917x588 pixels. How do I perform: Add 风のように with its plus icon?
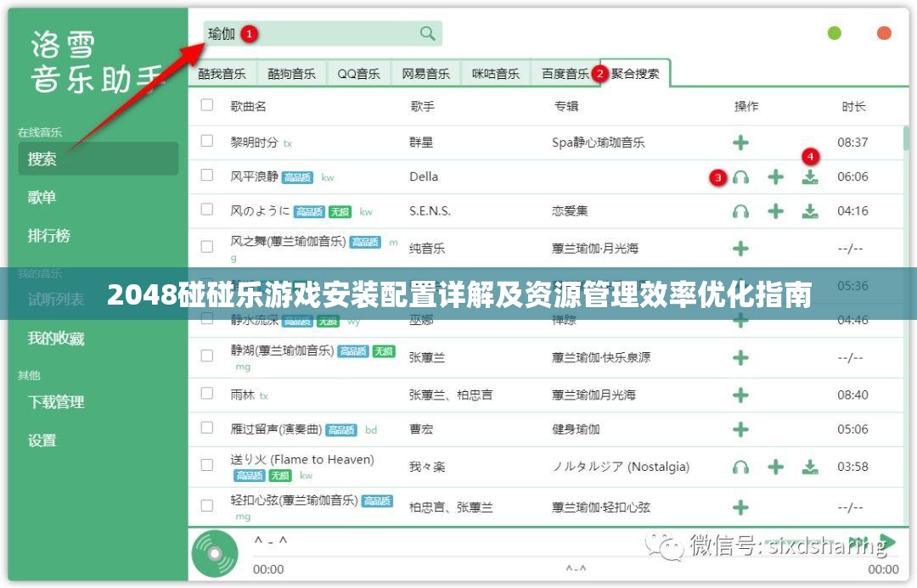(x=775, y=211)
